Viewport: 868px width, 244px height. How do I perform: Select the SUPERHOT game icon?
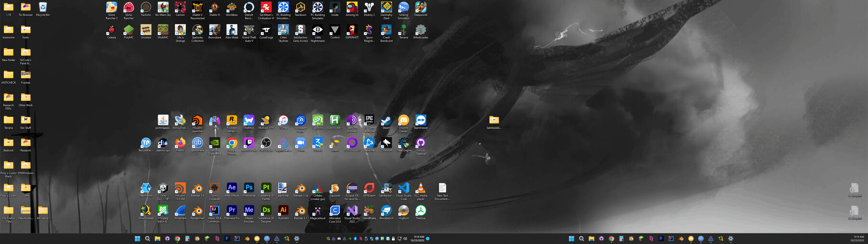(x=352, y=32)
